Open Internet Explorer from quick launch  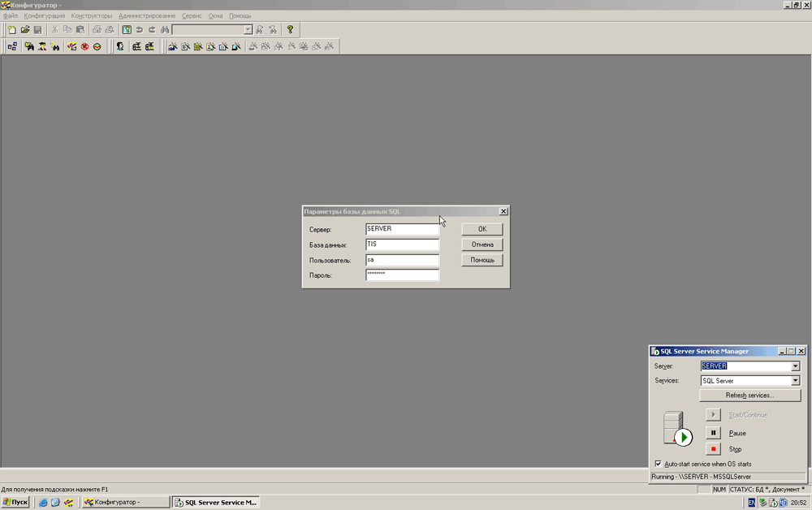coord(43,503)
